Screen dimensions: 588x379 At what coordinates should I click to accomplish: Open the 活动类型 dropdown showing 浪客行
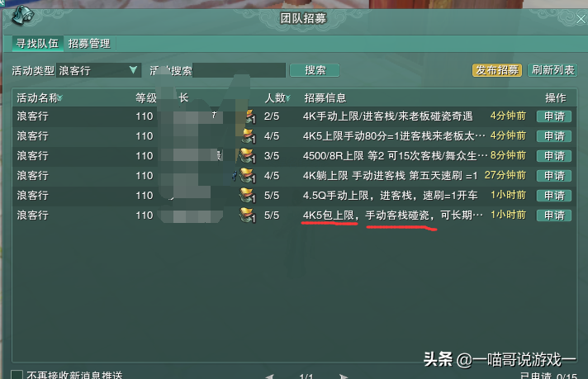pyautogui.click(x=98, y=70)
